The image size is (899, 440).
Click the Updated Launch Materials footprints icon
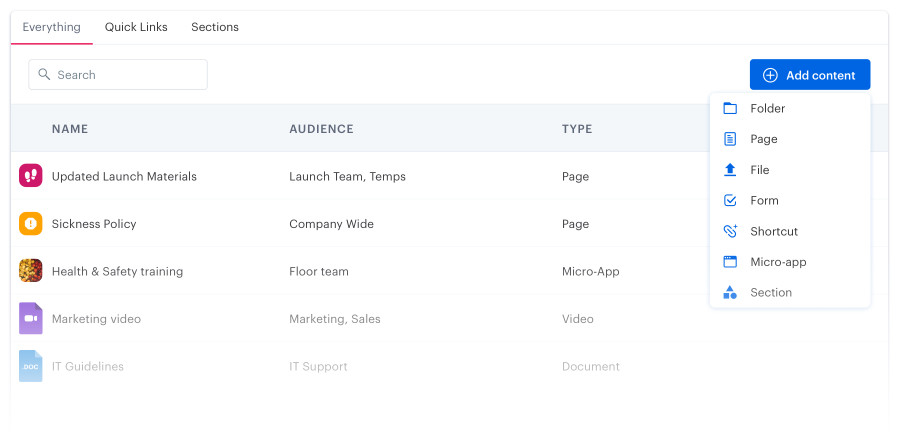(x=30, y=176)
